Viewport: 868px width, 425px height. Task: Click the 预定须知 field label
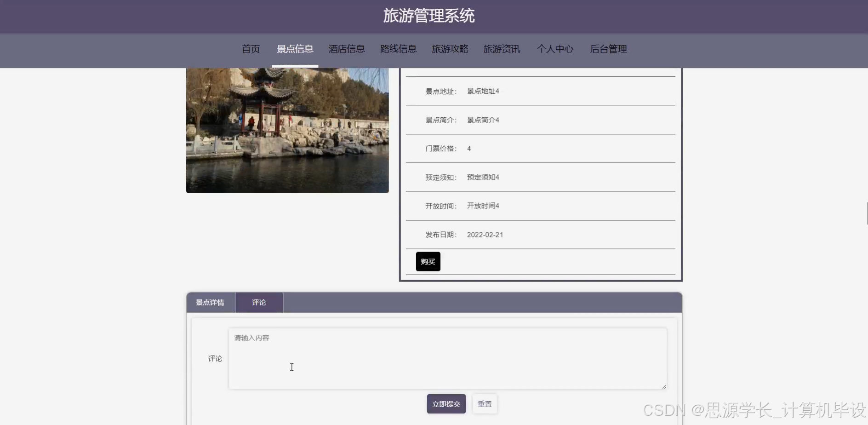coord(441,177)
